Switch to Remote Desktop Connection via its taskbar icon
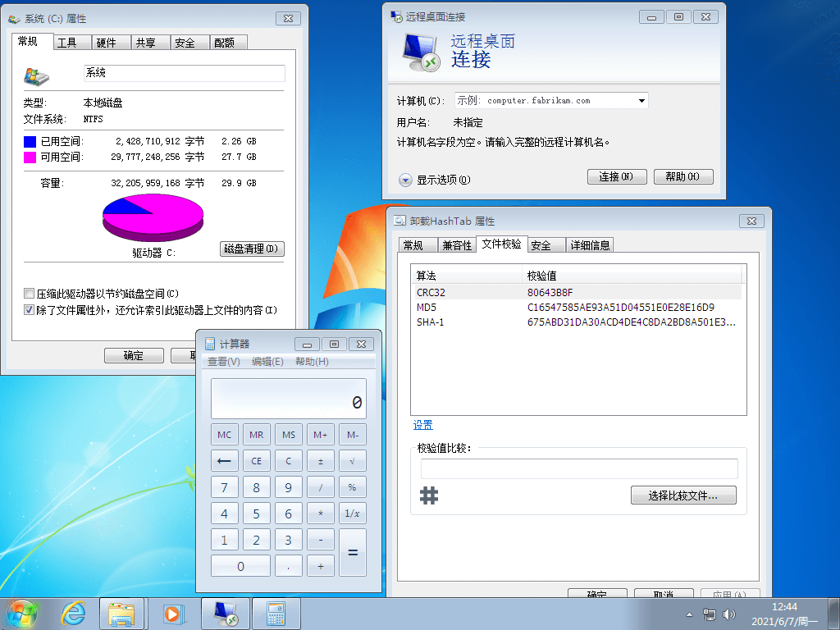The width and height of the screenshot is (840, 630). 224,613
